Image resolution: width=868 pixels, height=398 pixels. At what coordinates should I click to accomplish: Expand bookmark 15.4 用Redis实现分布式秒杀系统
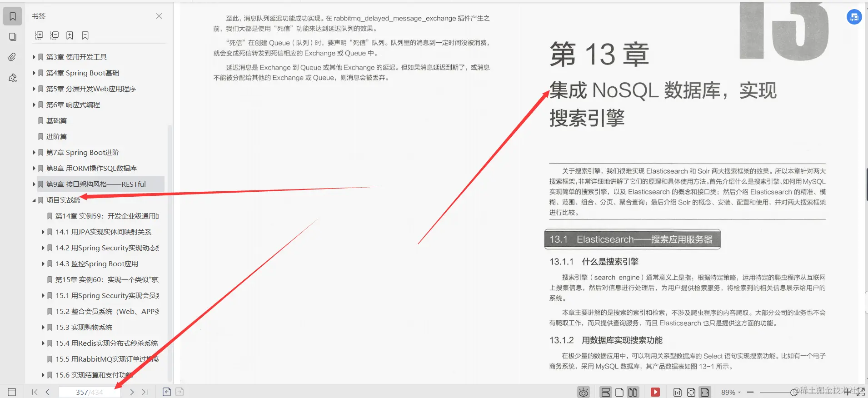[43, 343]
